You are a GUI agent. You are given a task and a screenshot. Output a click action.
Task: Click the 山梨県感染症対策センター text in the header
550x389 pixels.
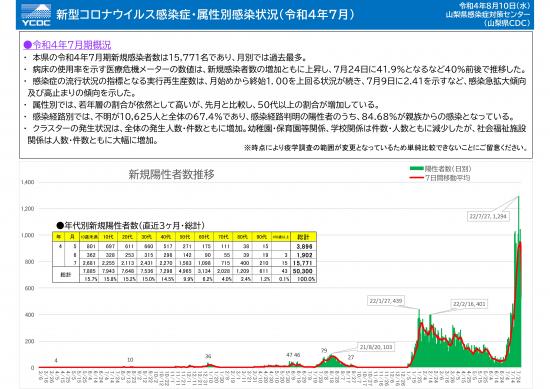pos(488,14)
